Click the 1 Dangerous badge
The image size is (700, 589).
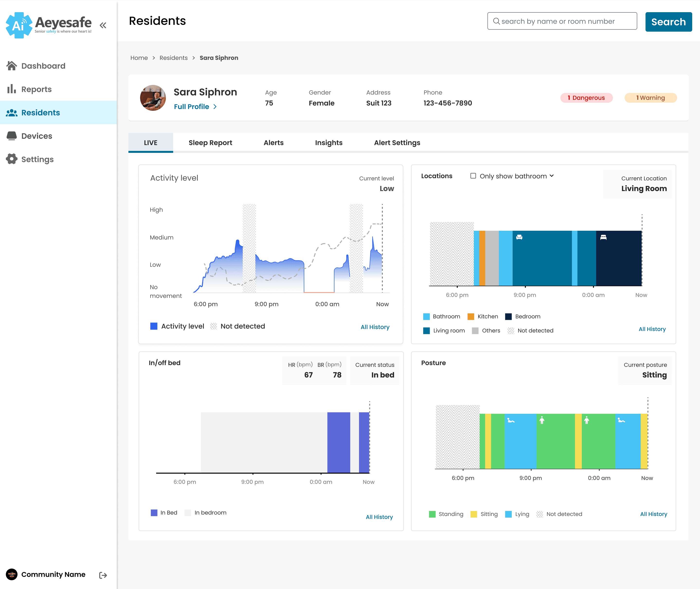point(586,98)
